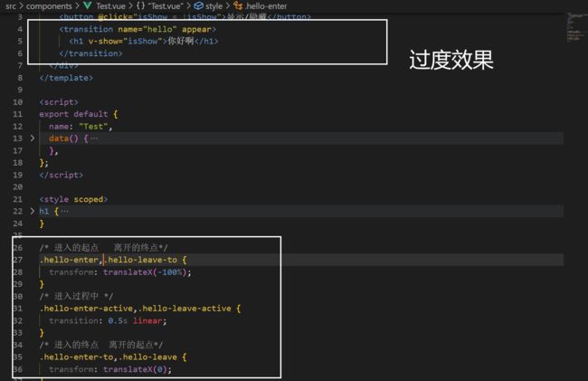Click the linear timing keyword
588x381 pixels.
[x=147, y=321]
